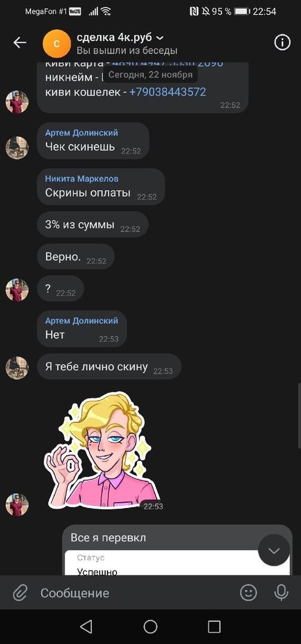
Task: Open conversation info icon
Action: click(x=282, y=42)
